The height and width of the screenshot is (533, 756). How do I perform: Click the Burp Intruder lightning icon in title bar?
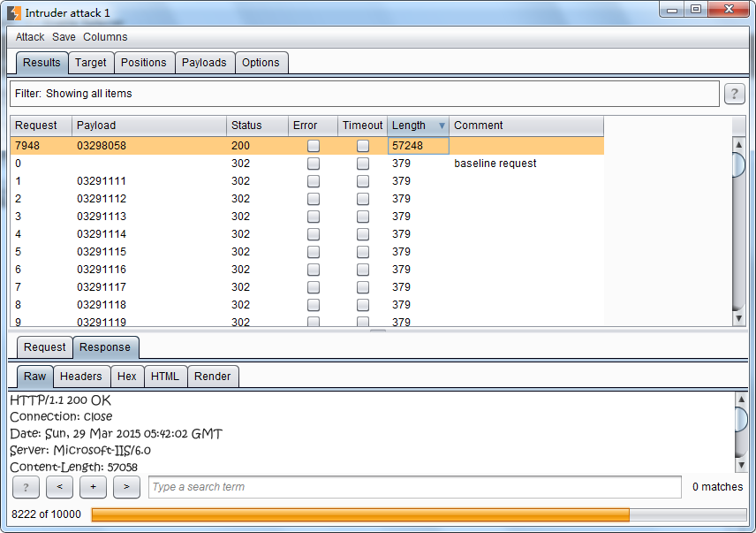[14, 13]
